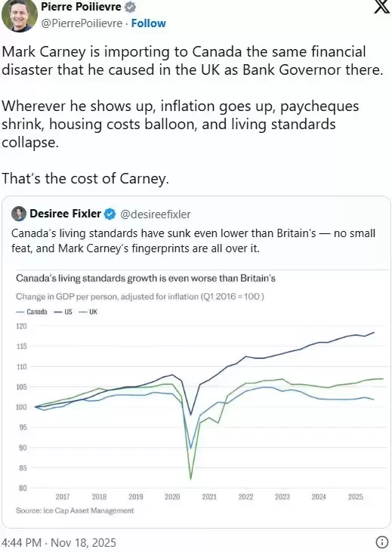
Task: Open Desiree Fixler's avatar
Action: click(x=19, y=214)
